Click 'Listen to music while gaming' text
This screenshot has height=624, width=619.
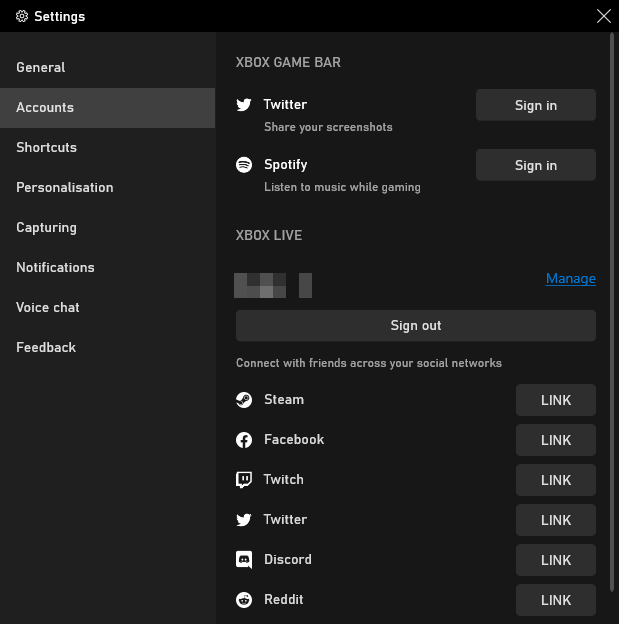[x=342, y=187]
